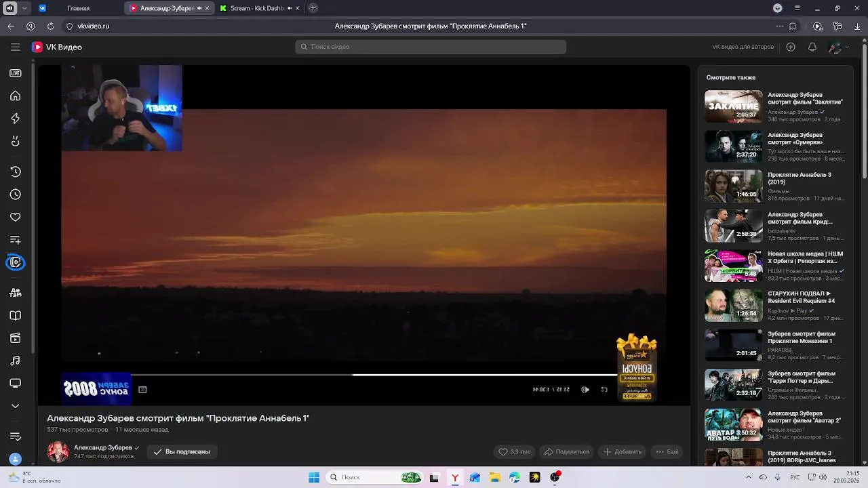This screenshot has width=868, height=488.
Task: Open Заклятие video thumbnail
Action: [x=733, y=106]
